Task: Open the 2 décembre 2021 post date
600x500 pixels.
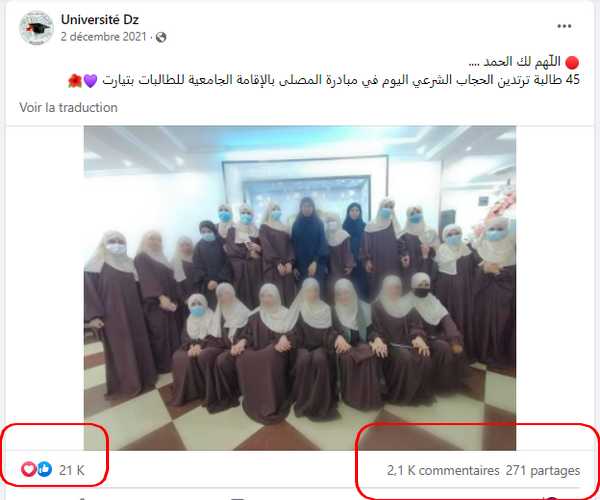Action: (104, 37)
